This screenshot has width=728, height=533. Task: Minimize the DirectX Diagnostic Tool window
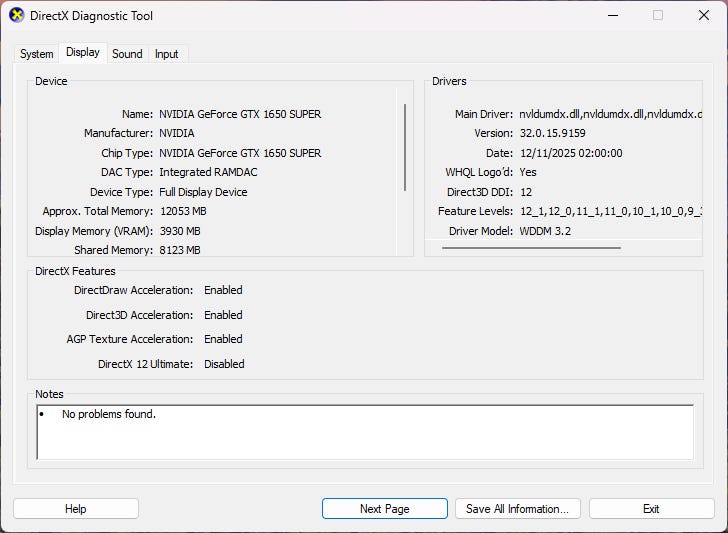point(613,15)
